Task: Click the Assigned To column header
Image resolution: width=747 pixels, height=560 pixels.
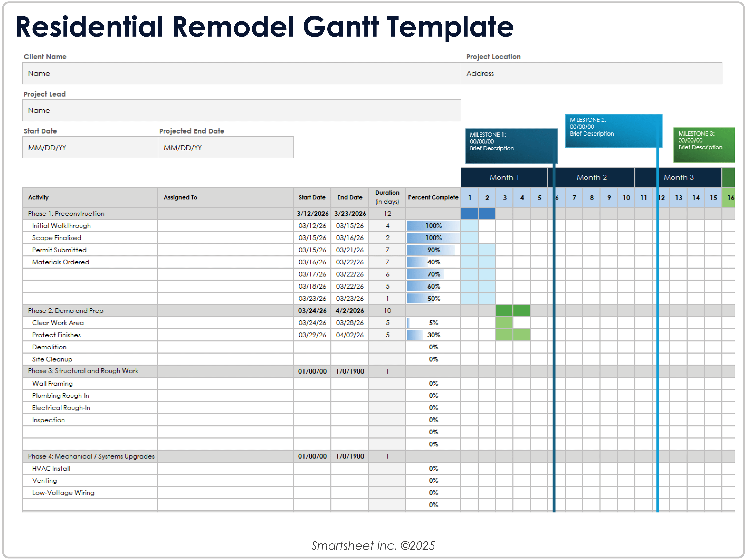Action: 226,197
